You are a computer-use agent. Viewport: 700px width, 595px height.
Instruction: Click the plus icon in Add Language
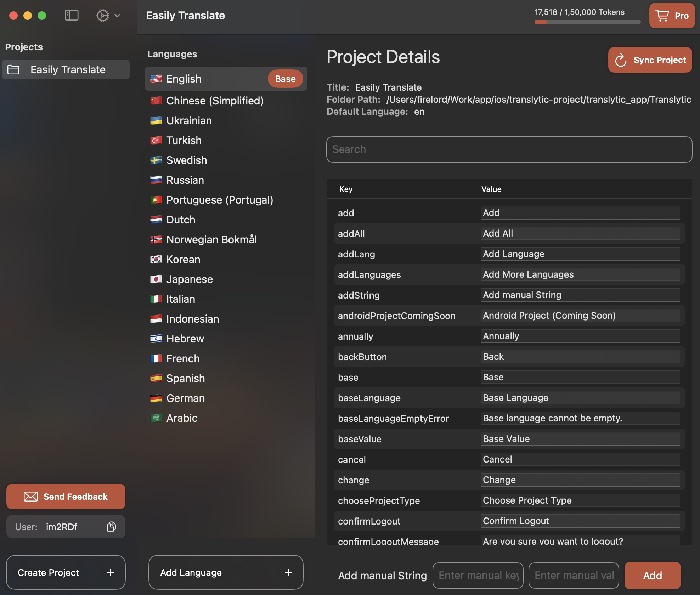coord(288,572)
